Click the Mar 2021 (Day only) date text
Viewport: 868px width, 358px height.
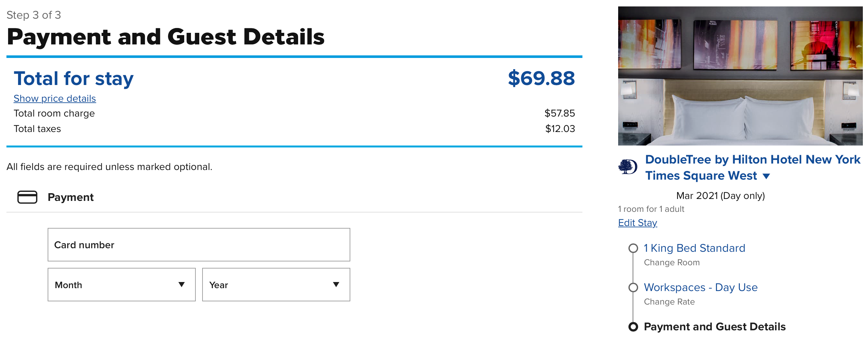(x=721, y=196)
